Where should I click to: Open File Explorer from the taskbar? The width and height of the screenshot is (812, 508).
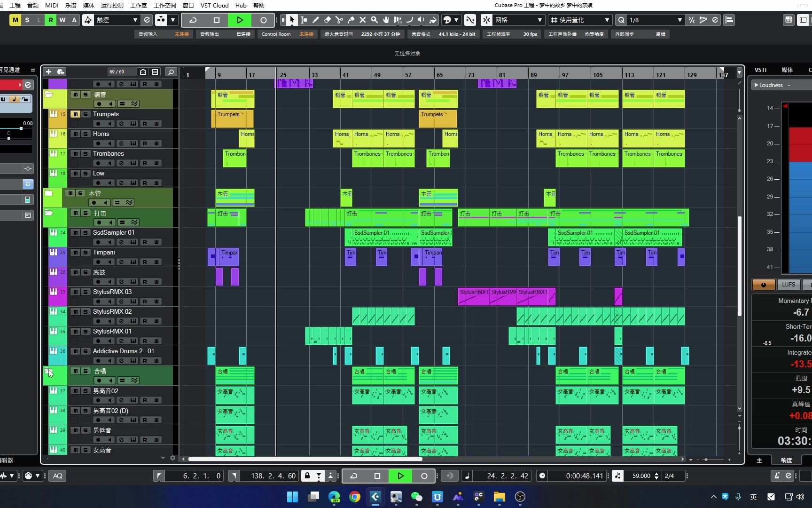(x=499, y=497)
